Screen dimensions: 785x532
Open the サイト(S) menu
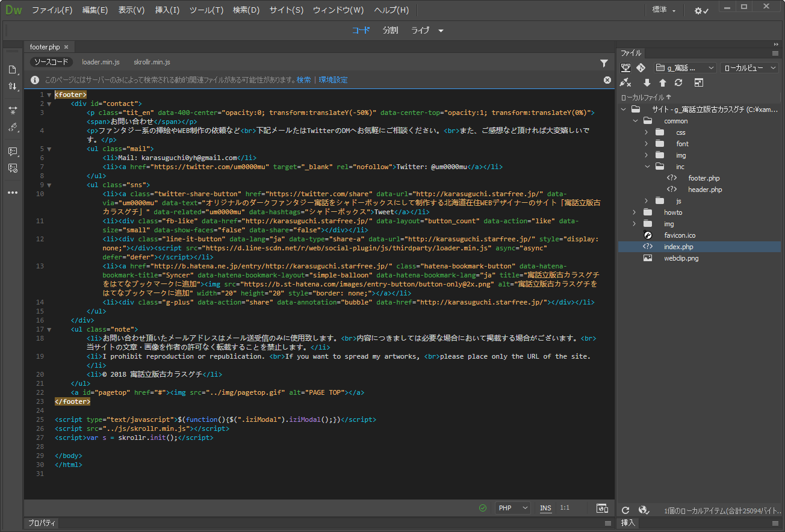tap(287, 10)
